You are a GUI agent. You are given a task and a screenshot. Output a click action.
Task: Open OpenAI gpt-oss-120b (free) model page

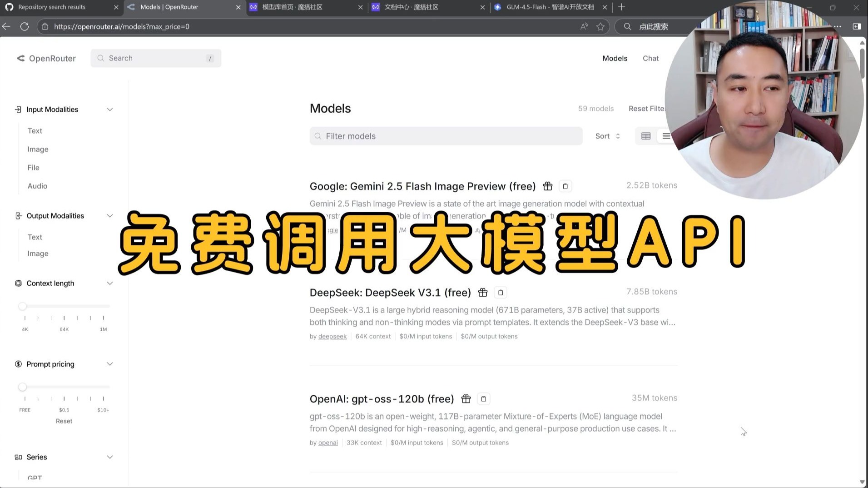382,399
